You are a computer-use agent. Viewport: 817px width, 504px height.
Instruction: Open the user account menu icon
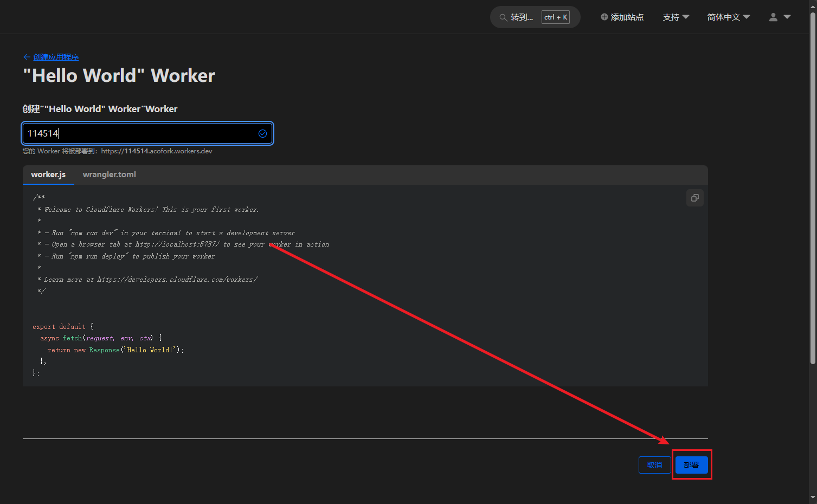(x=780, y=17)
